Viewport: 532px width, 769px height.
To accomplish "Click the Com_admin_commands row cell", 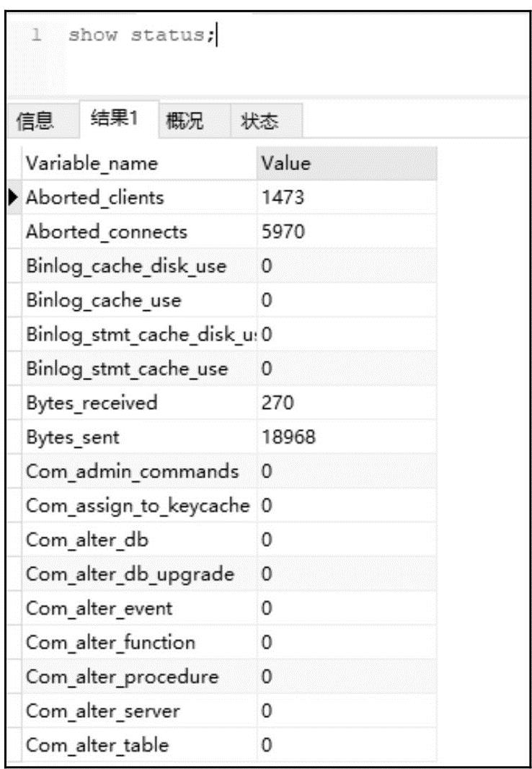I will (x=132, y=472).
